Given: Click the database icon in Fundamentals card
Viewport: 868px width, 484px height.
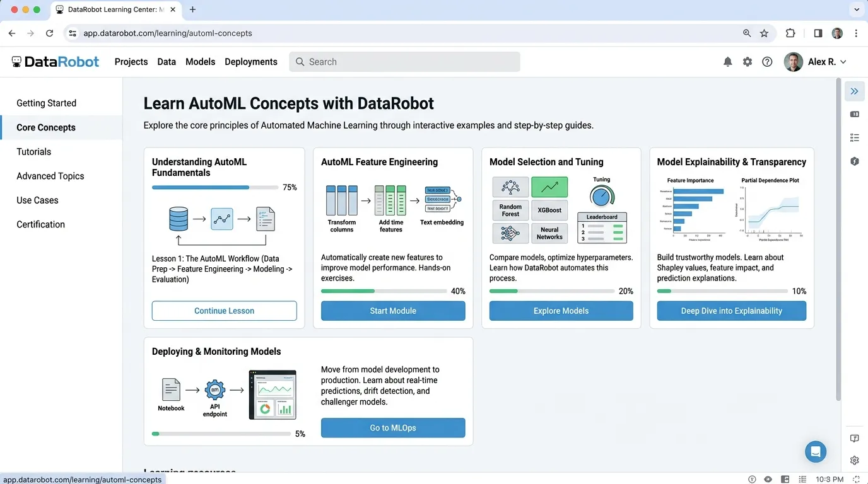Looking at the screenshot, I should click(x=179, y=219).
